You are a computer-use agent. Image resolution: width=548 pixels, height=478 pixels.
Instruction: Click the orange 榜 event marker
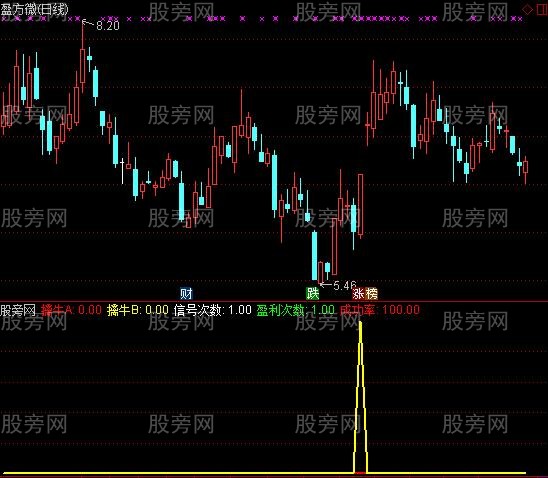point(372,294)
